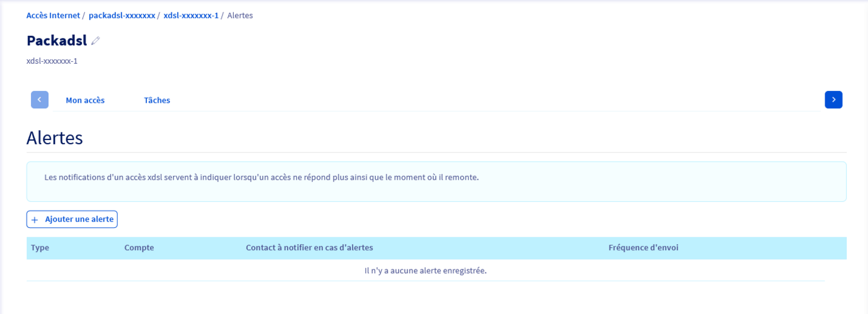Viewport: 868px width, 314px height.
Task: Switch to the Tâches tab
Action: 157,100
